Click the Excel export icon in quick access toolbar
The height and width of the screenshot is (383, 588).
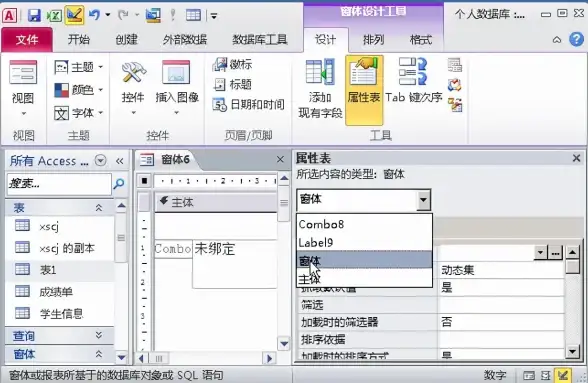(54, 15)
